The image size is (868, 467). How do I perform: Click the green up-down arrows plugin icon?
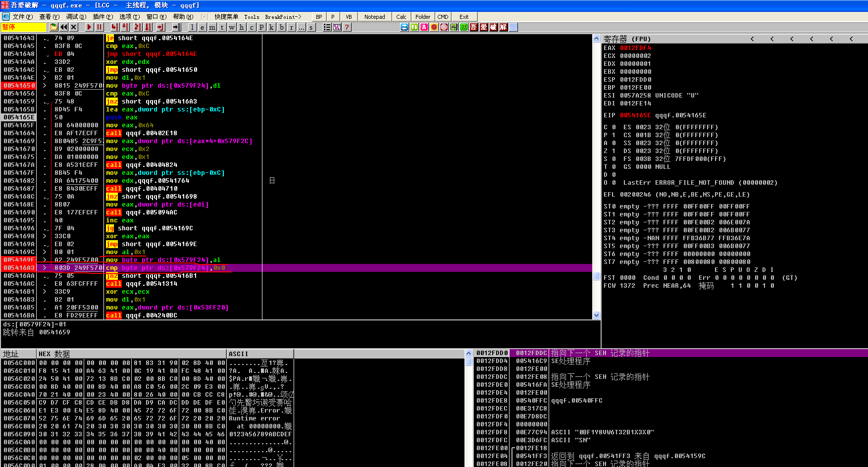point(414,27)
